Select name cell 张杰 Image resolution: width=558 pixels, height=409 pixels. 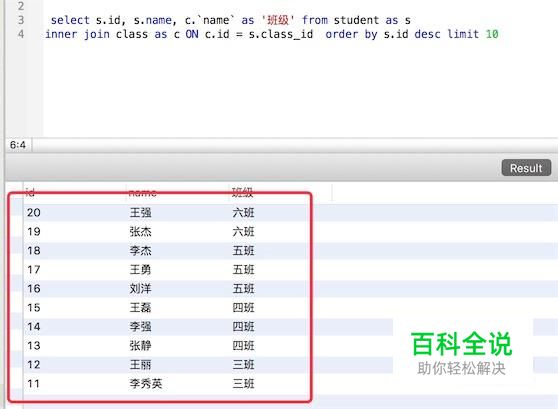coord(141,232)
